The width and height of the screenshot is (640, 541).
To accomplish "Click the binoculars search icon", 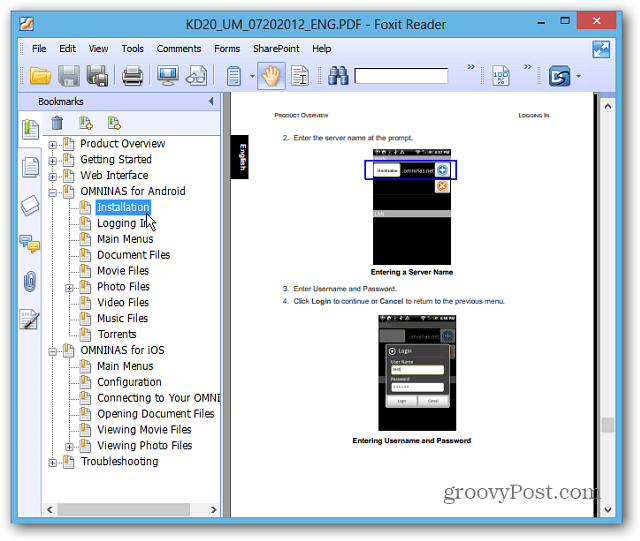I will (x=338, y=76).
